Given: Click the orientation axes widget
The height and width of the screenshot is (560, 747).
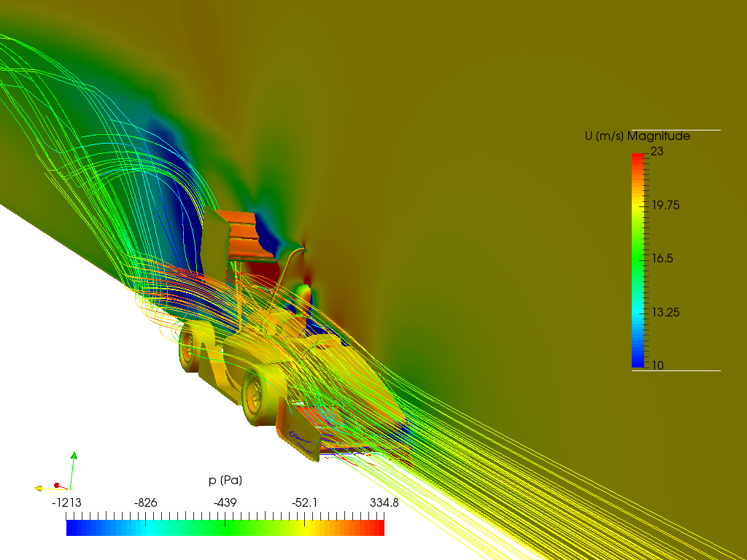Looking at the screenshot, I should (x=55, y=472).
